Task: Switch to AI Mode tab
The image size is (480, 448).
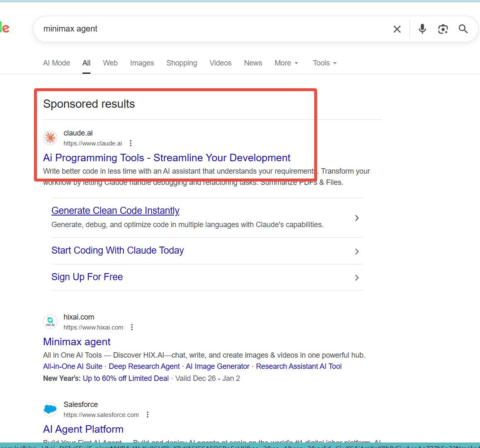Action: (56, 63)
